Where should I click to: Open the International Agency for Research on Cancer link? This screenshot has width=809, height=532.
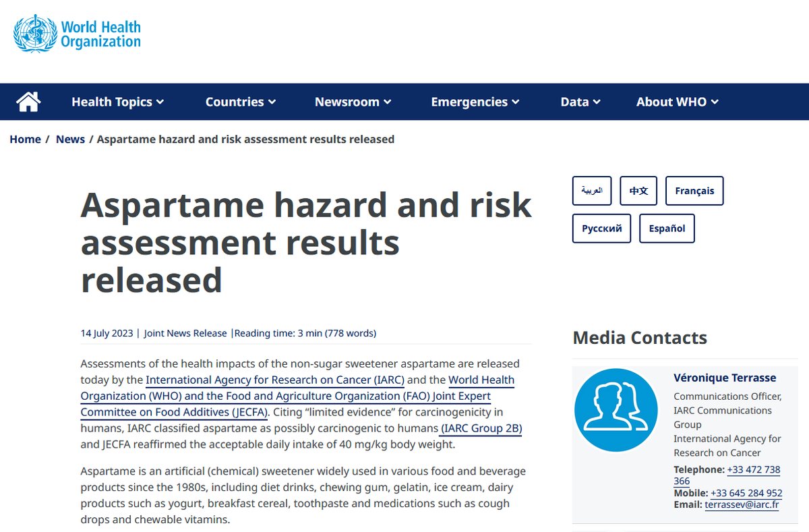point(275,380)
